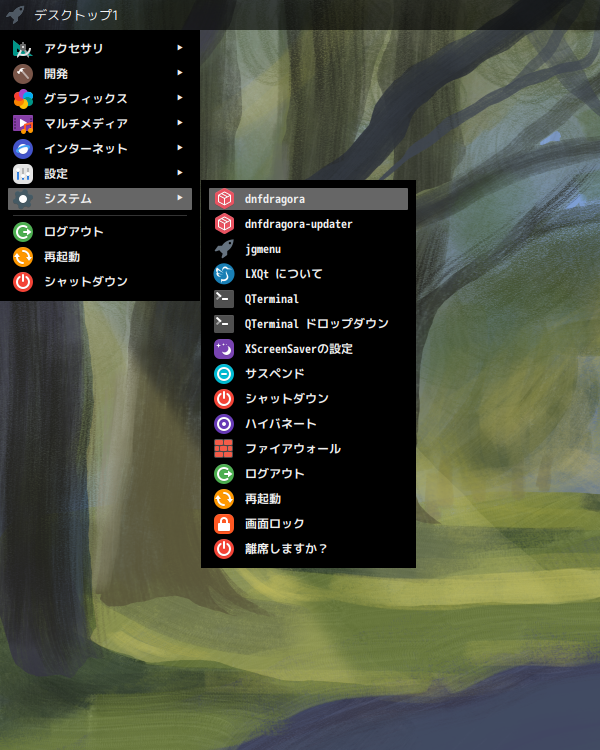The width and height of the screenshot is (600, 750).
Task: Click the QTerminal ドロップダウン terminal icon
Action: pos(224,324)
